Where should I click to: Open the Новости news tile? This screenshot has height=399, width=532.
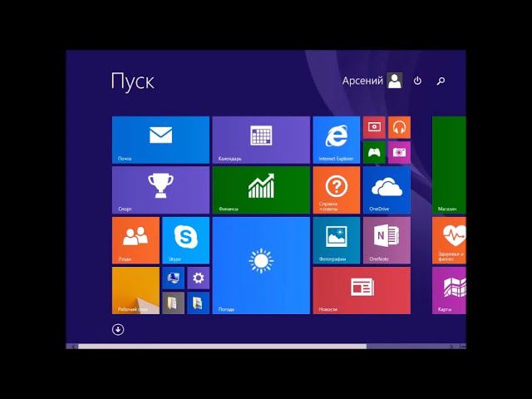(x=362, y=290)
